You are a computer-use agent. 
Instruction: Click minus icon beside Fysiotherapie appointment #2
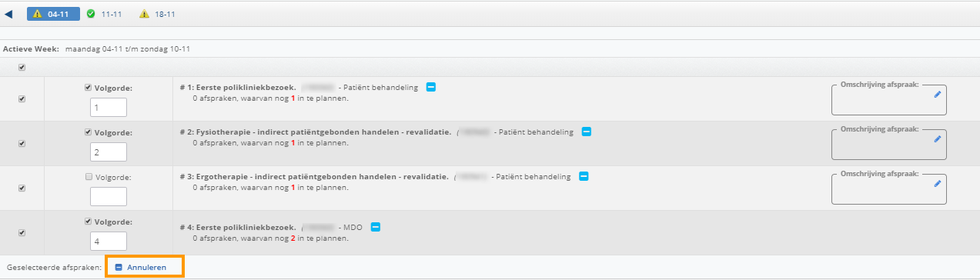coord(587,132)
